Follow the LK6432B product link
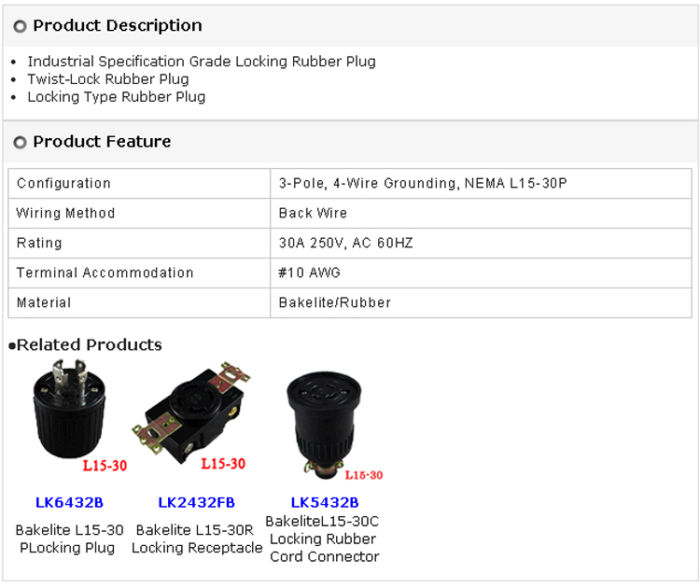 point(69,503)
